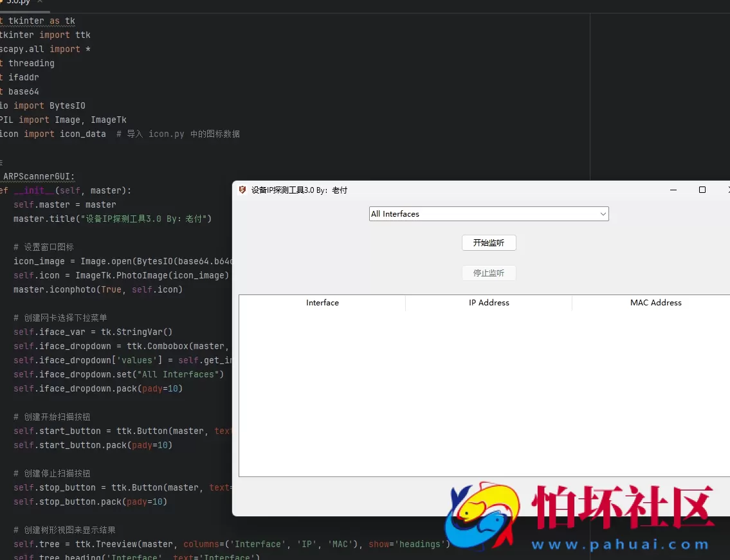Open the www.pahuai.com link text

620,545
